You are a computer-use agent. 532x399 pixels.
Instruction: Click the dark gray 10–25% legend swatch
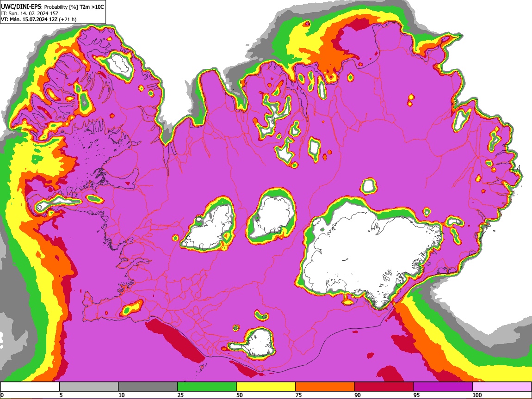point(148,387)
